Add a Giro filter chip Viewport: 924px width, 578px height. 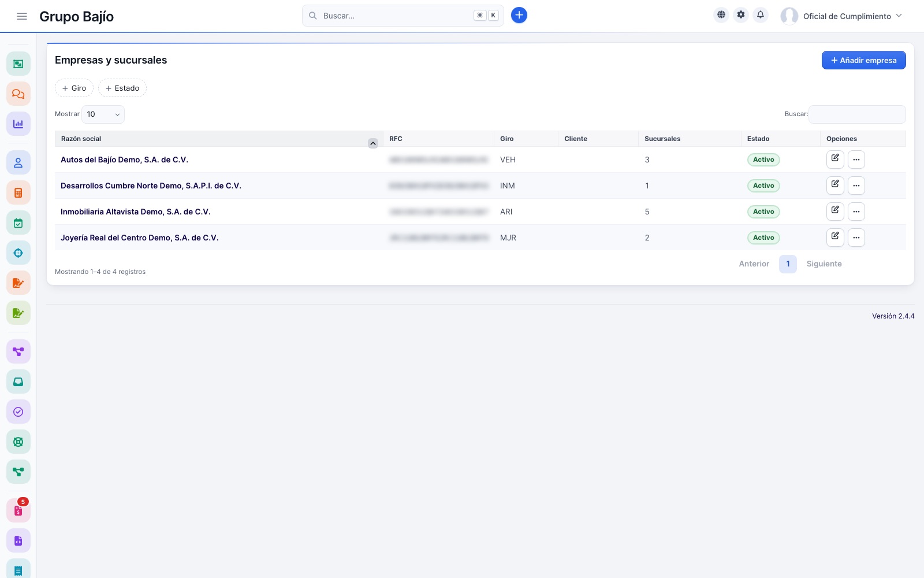(74, 88)
